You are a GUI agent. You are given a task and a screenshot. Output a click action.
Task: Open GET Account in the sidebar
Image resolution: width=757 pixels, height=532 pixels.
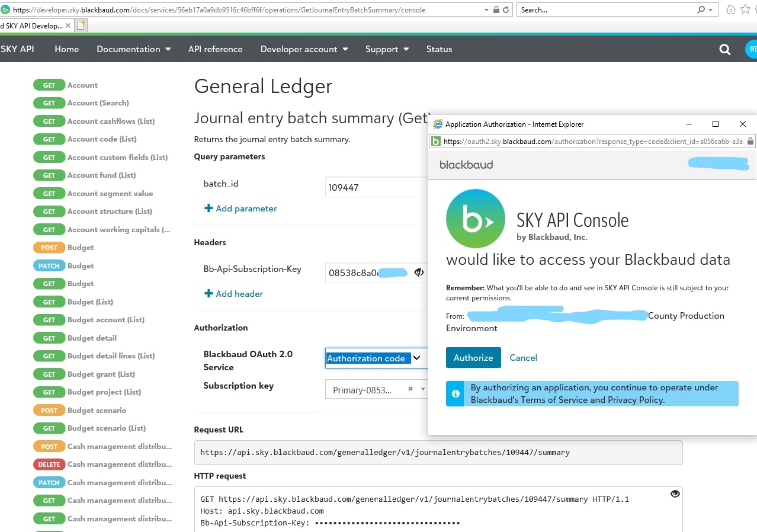(x=65, y=85)
